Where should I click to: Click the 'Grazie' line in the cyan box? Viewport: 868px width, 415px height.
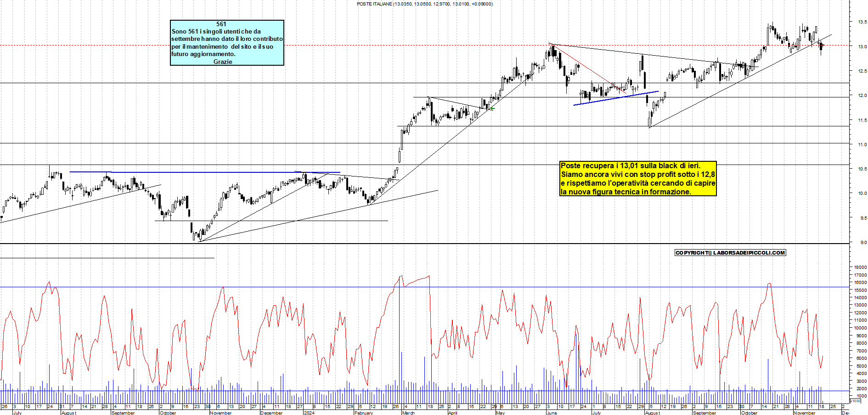point(223,62)
